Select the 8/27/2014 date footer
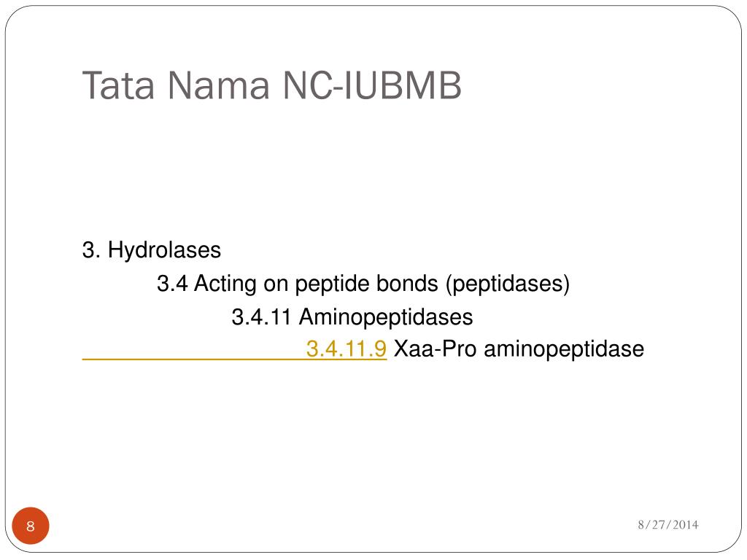This screenshot has width=747, height=560. 668,525
